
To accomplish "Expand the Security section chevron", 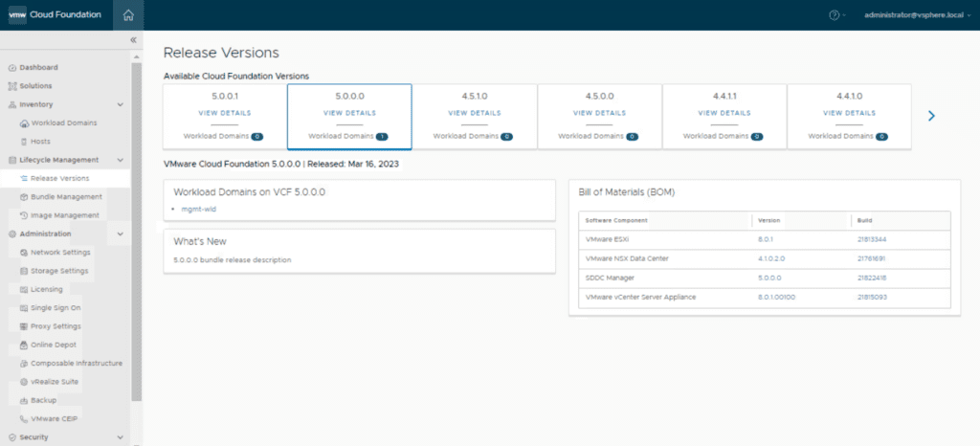I will coord(121,437).
